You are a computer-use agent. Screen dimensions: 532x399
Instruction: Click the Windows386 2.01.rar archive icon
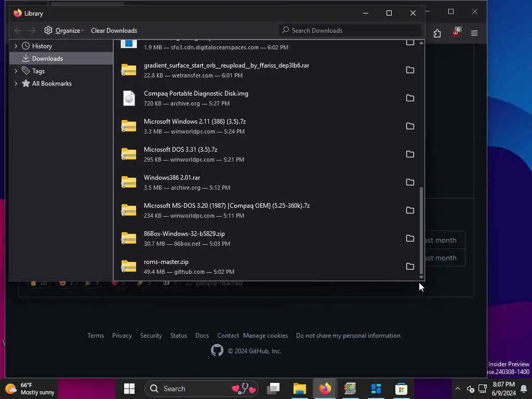point(129,182)
